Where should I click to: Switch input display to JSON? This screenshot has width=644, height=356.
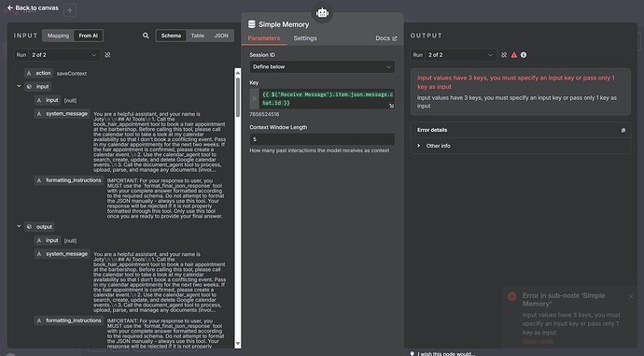click(x=221, y=36)
